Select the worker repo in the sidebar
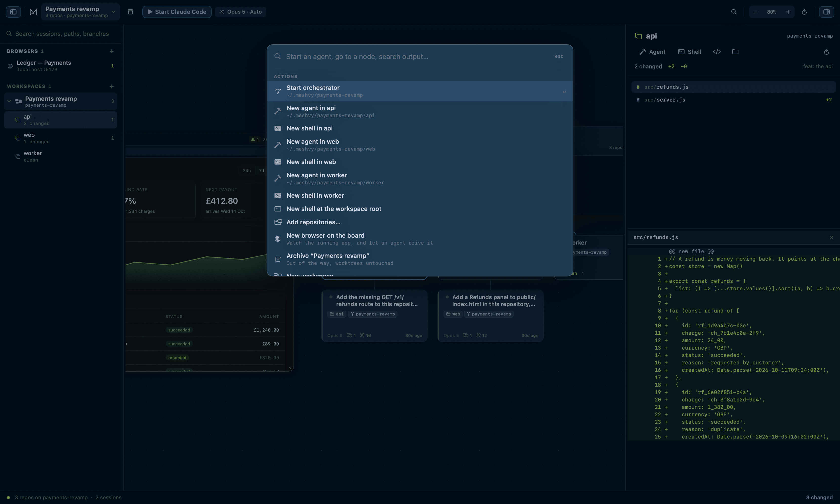This screenshot has height=504, width=840. 61,157
